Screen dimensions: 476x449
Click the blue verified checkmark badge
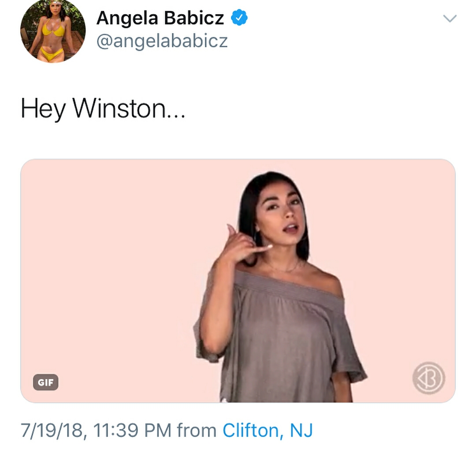coord(239,17)
